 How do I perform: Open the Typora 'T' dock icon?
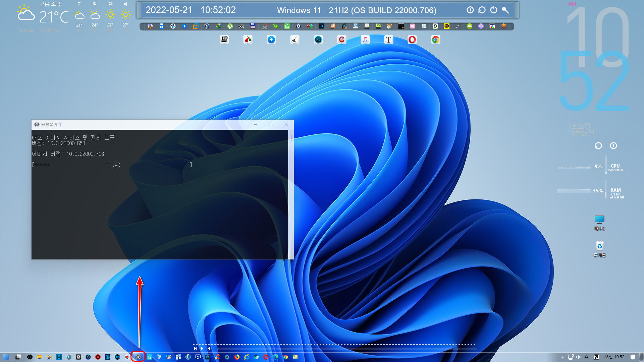388,40
